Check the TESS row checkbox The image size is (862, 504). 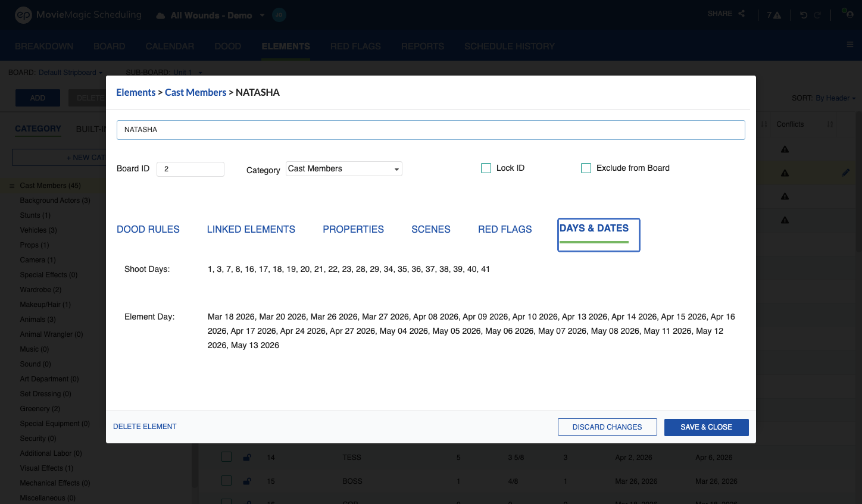pyautogui.click(x=226, y=456)
